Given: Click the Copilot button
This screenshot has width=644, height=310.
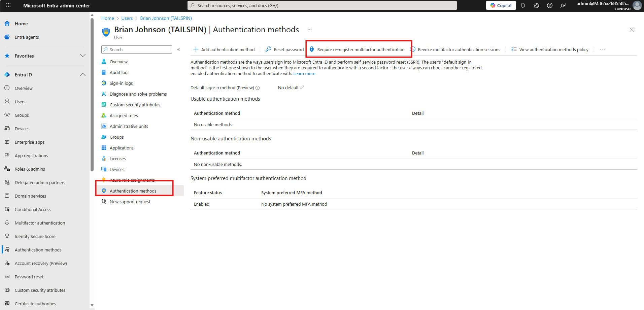Looking at the screenshot, I should pyautogui.click(x=501, y=5).
